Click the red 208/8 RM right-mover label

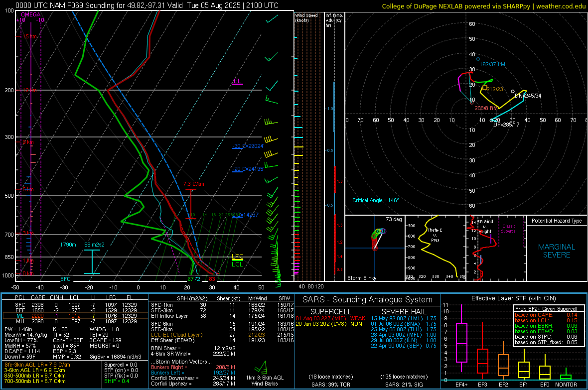coord(486,108)
